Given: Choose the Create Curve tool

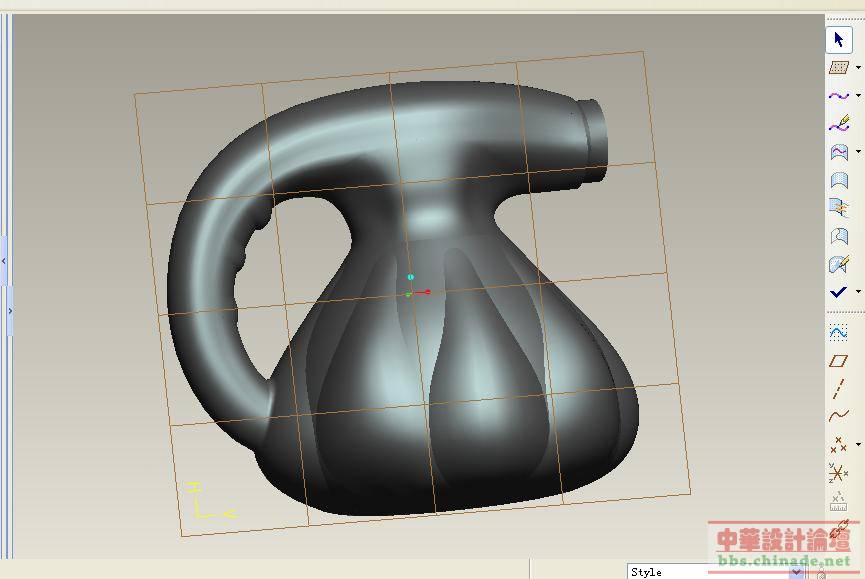Looking at the screenshot, I should 838,96.
